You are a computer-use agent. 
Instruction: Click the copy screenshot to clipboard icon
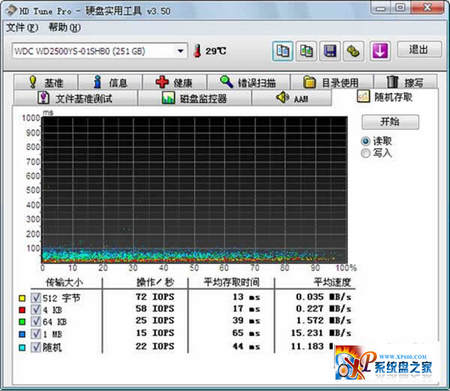point(306,51)
